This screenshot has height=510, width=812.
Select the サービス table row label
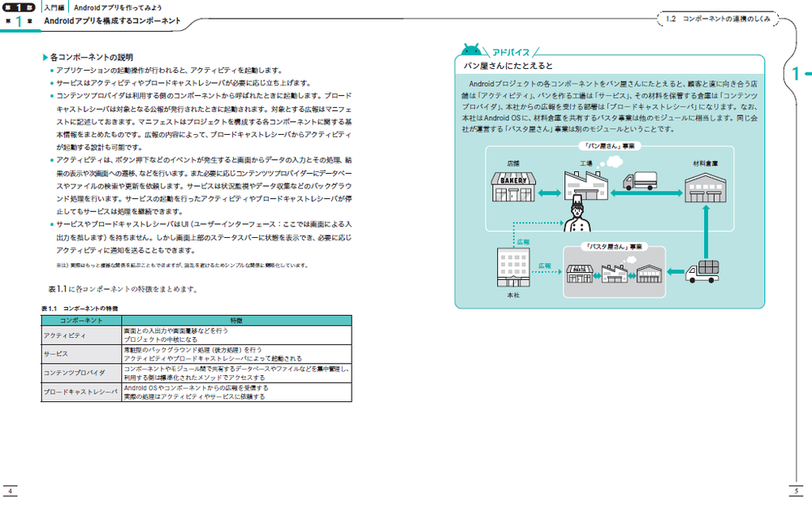click(81, 354)
